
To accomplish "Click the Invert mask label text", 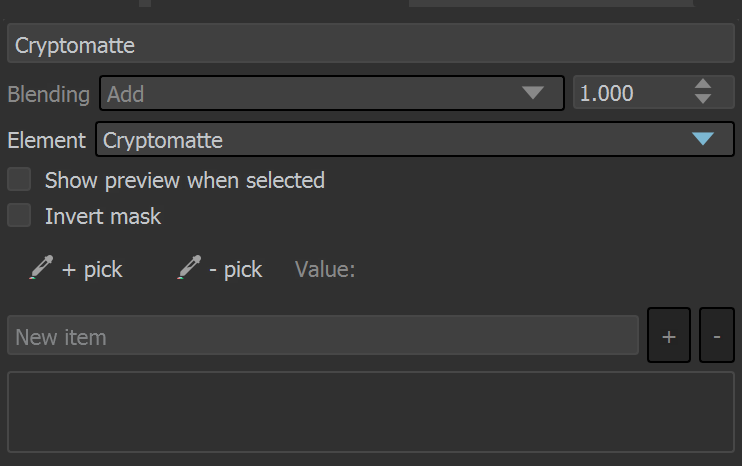I will [x=103, y=216].
